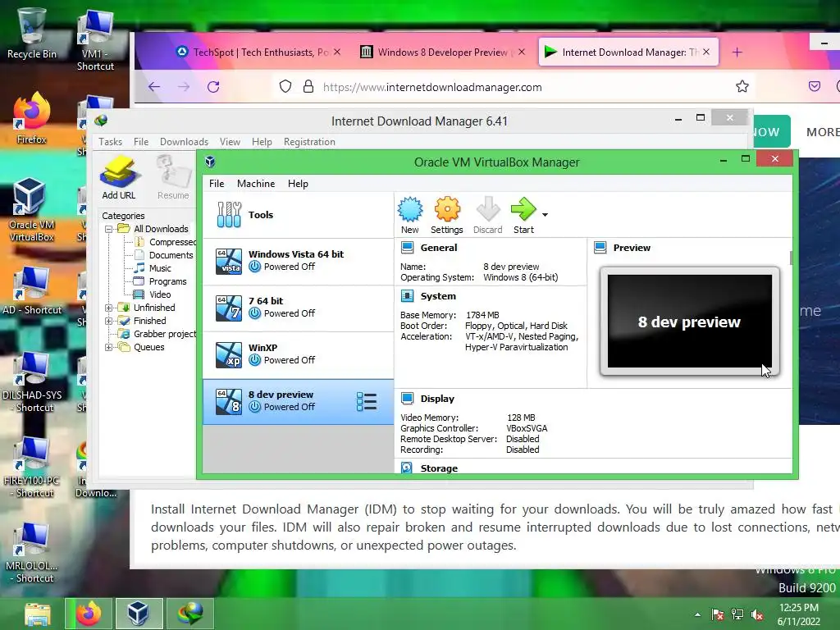This screenshot has height=630, width=840.
Task: Open IDM View menu
Action: (x=230, y=142)
